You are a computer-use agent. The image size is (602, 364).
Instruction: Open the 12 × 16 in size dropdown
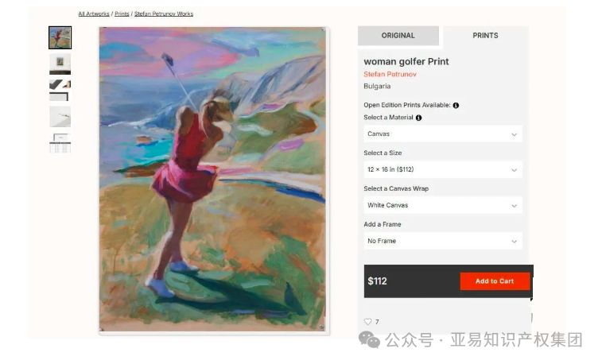click(442, 169)
